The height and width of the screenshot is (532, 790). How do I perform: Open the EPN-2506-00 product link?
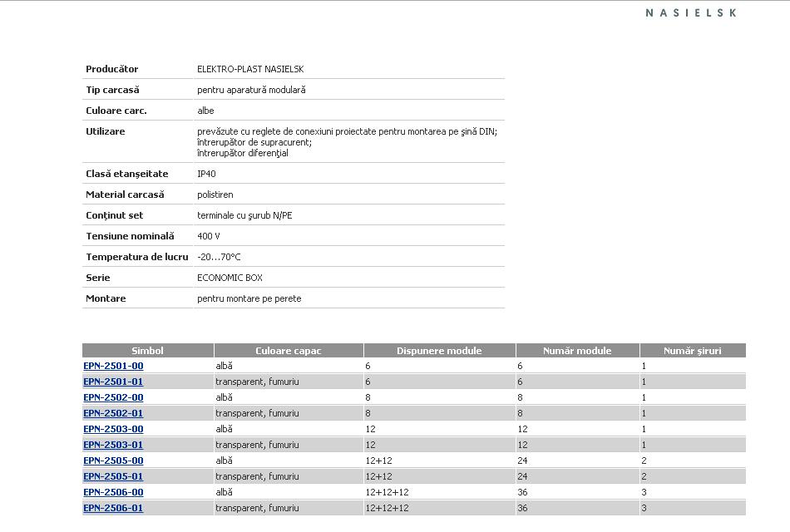tap(113, 492)
